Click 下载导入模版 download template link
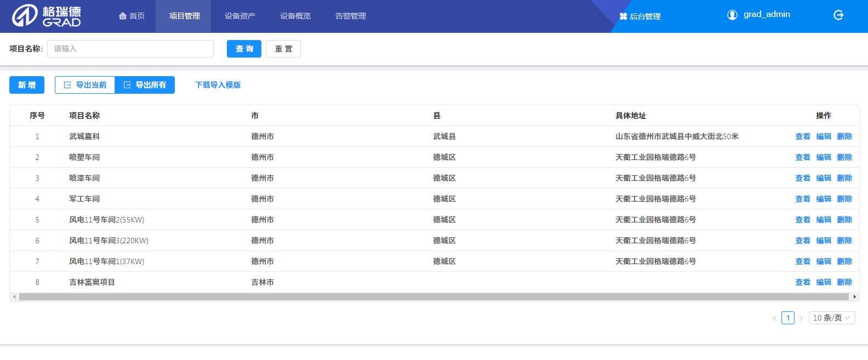This screenshot has width=868, height=360. click(x=218, y=85)
